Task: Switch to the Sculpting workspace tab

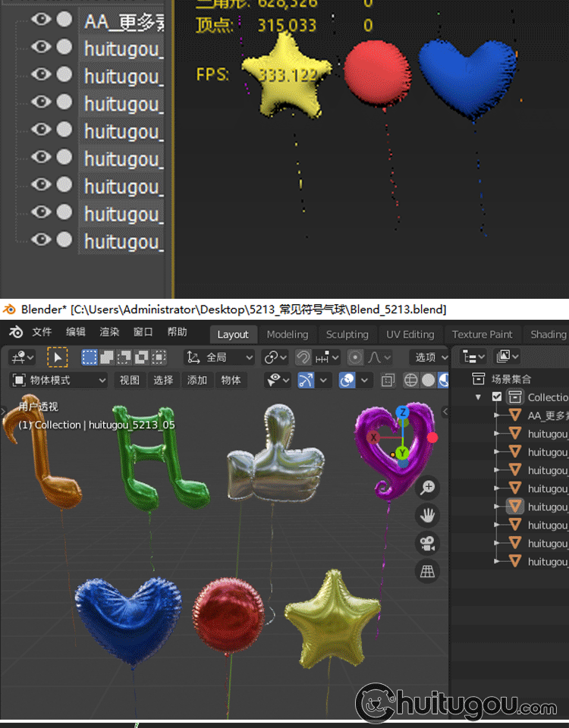Action: (x=347, y=334)
